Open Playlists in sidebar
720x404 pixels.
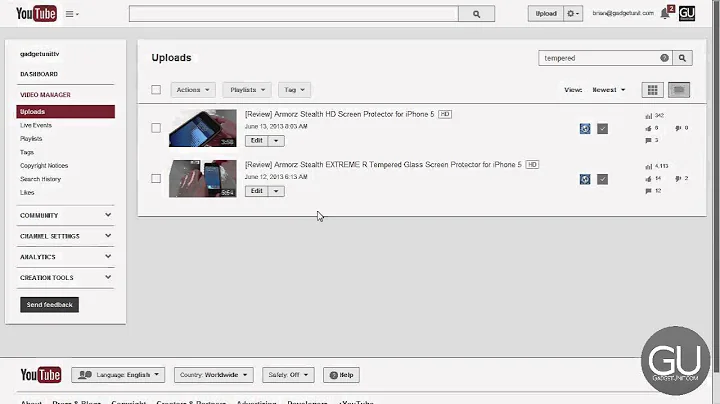pyautogui.click(x=31, y=139)
